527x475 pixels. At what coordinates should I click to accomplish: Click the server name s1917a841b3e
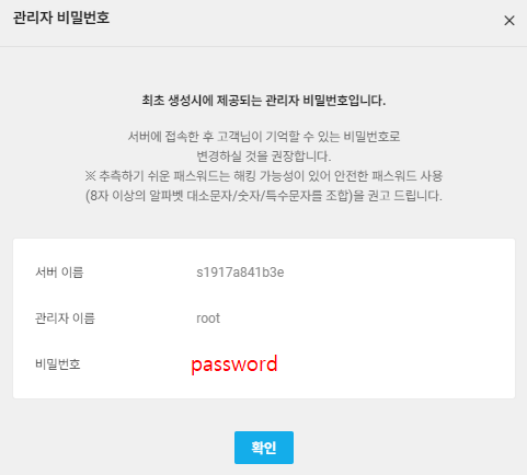pyautogui.click(x=240, y=272)
